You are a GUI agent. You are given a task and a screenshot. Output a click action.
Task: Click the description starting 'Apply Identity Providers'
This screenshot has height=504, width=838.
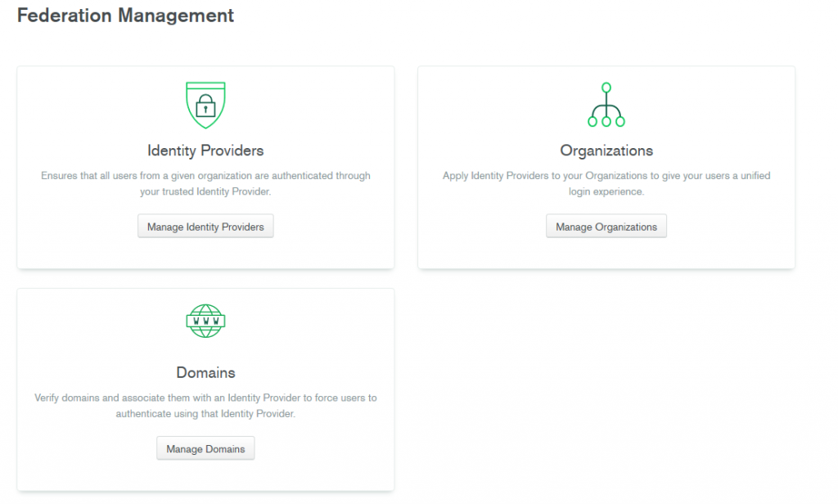pos(606,183)
